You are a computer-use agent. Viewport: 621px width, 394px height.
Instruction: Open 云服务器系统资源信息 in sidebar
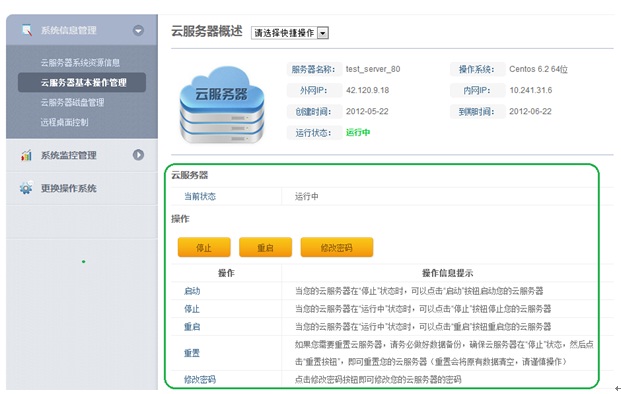click(x=80, y=63)
